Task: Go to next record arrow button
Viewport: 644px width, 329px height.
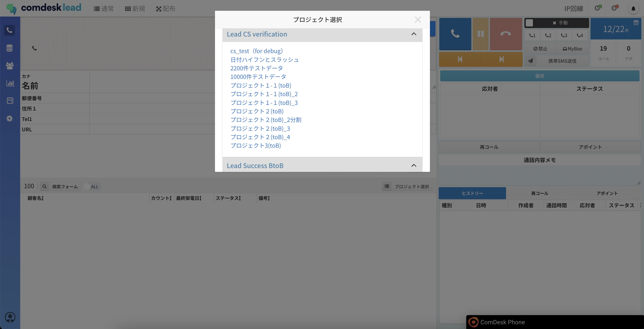Action: tap(502, 59)
